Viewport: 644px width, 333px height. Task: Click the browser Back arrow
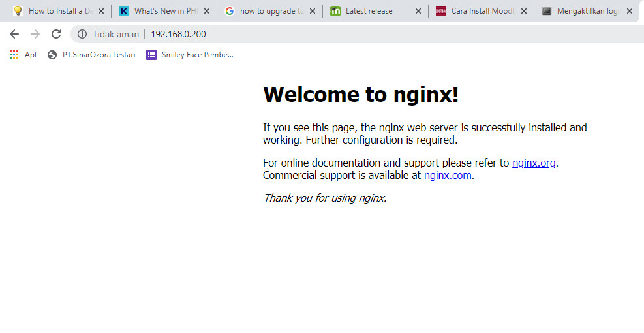point(14,34)
